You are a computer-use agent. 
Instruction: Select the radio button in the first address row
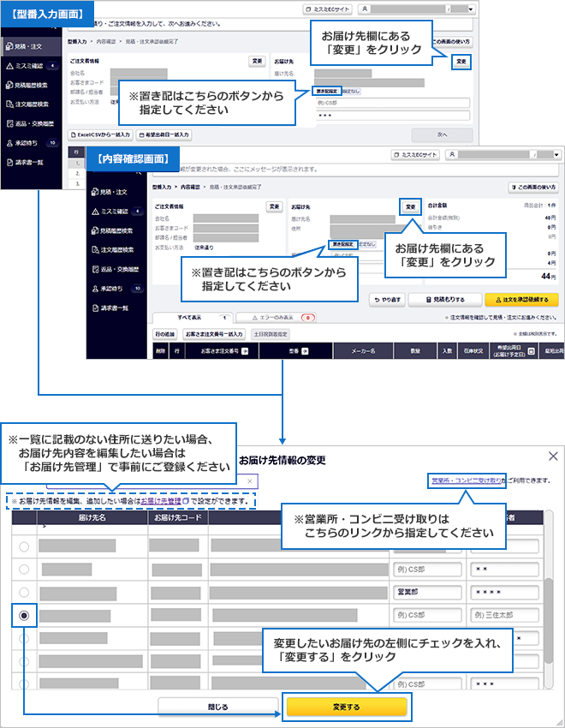coord(24,547)
